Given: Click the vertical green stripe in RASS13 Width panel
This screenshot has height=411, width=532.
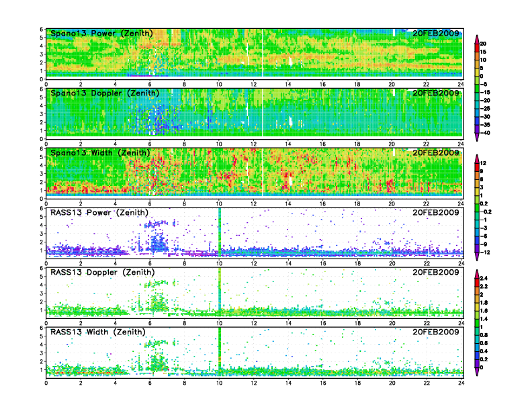Looking at the screenshot, I should 220,349.
